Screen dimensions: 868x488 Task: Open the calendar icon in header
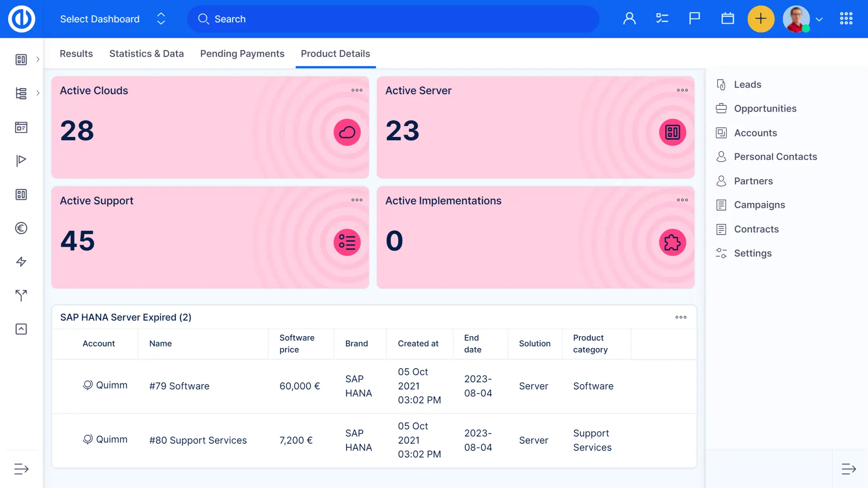tap(727, 19)
